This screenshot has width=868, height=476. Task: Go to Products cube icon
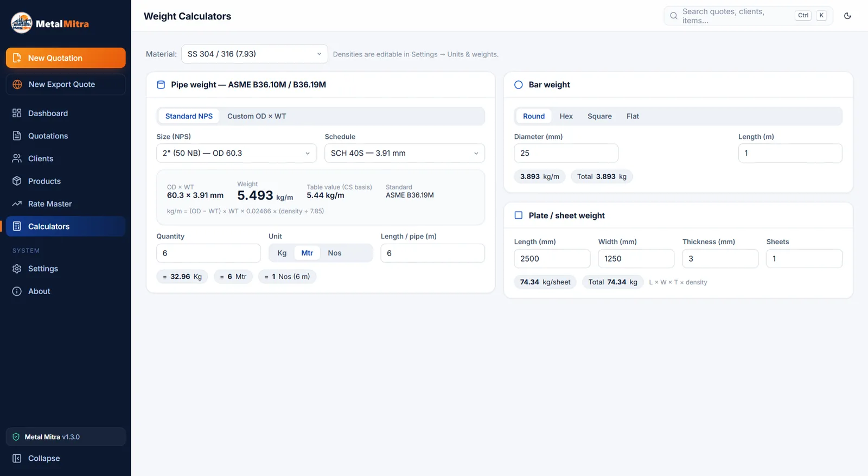click(17, 181)
